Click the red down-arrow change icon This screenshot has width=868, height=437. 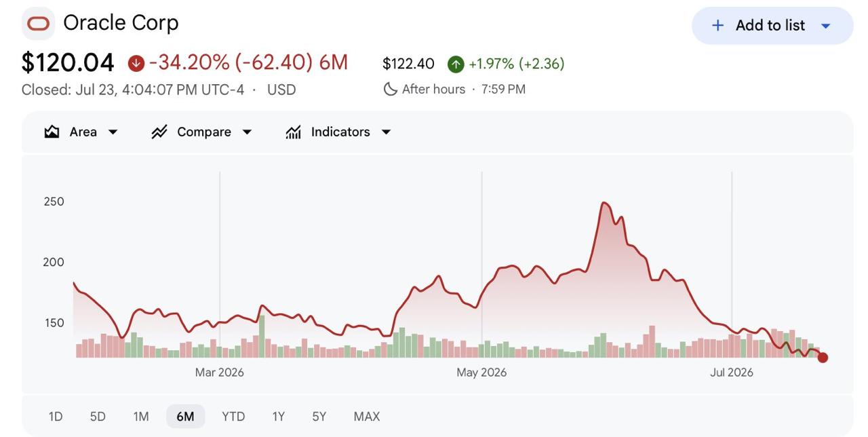click(x=136, y=63)
